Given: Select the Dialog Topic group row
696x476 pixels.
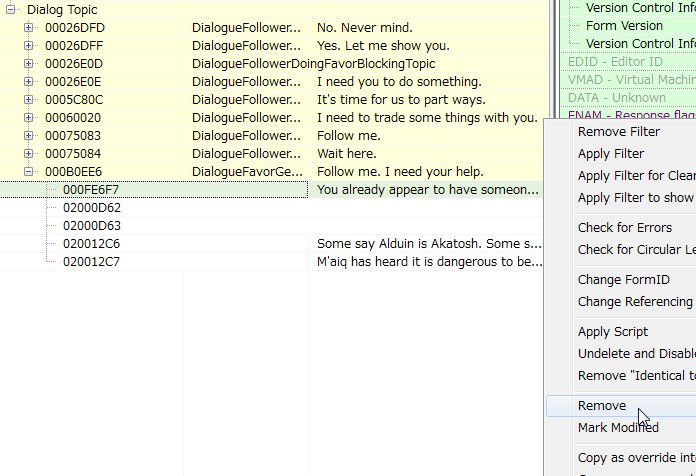Looking at the screenshot, I should tap(62, 9).
